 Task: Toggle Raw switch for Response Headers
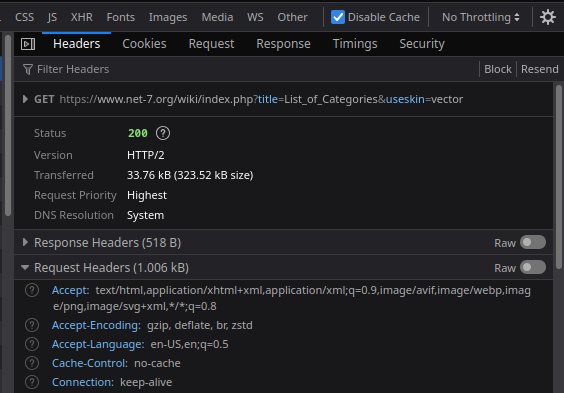[533, 242]
